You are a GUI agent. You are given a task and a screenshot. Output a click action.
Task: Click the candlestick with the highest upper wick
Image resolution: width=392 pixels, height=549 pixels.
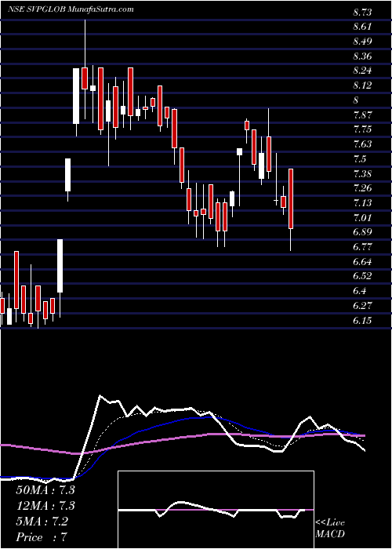85,70
